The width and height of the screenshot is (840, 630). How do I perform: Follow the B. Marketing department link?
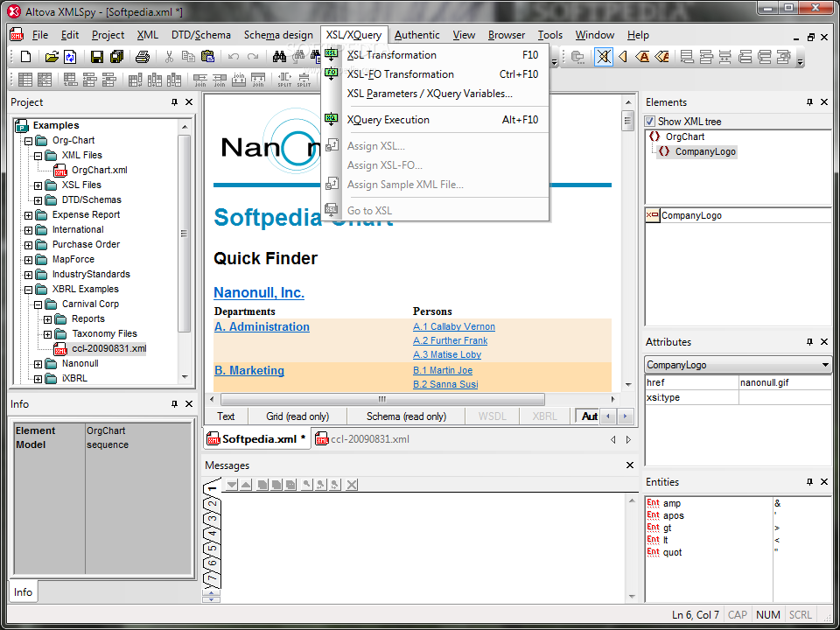[249, 371]
